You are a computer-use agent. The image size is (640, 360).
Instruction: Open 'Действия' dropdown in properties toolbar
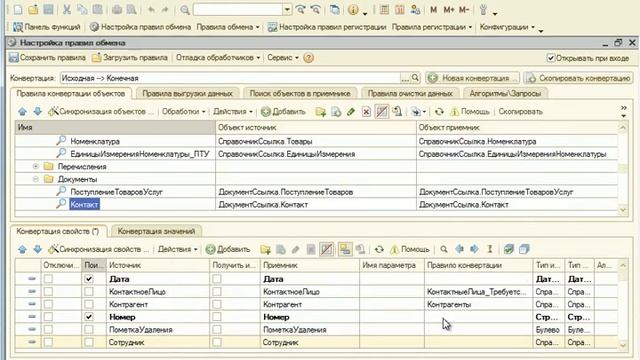178,249
